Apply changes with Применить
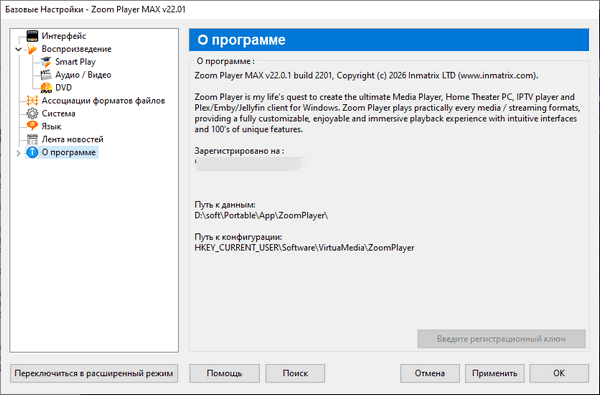600x395 pixels. (x=494, y=373)
